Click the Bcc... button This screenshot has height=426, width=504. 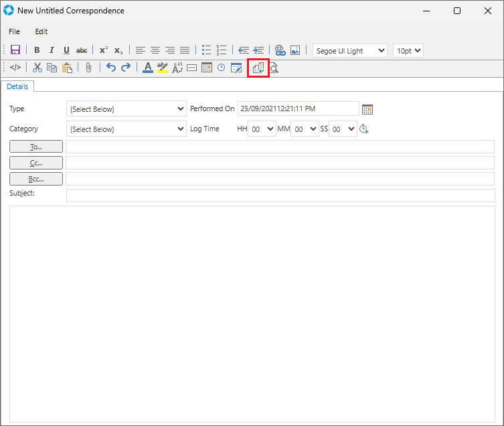36,179
